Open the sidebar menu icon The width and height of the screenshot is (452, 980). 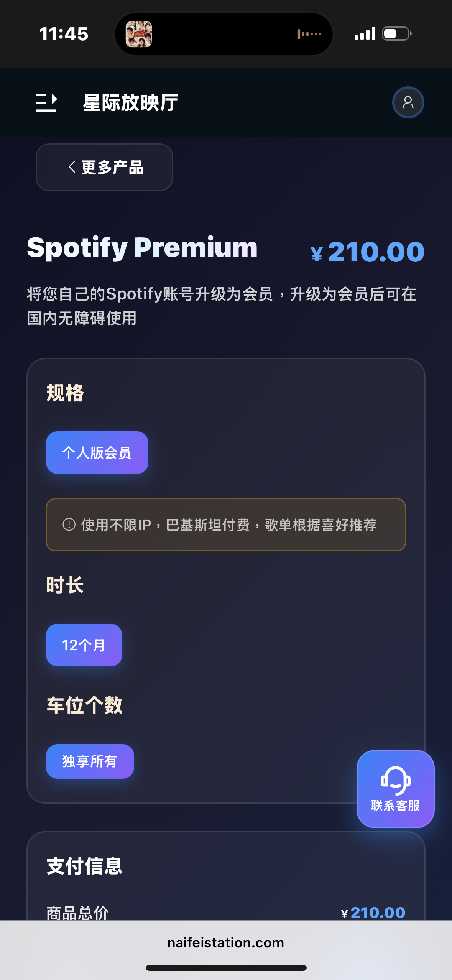[x=46, y=102]
